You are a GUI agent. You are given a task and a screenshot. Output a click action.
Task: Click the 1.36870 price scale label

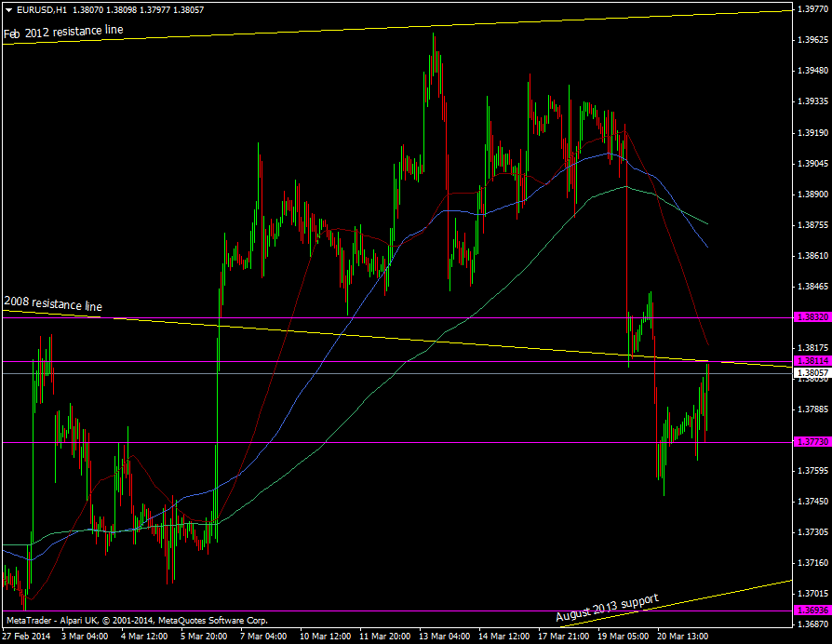coord(812,624)
